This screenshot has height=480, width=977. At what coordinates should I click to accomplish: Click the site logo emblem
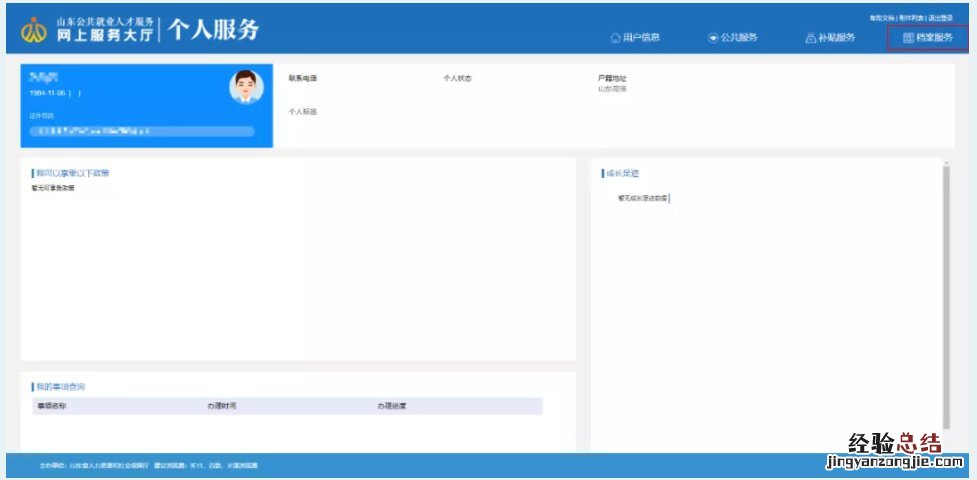point(34,30)
